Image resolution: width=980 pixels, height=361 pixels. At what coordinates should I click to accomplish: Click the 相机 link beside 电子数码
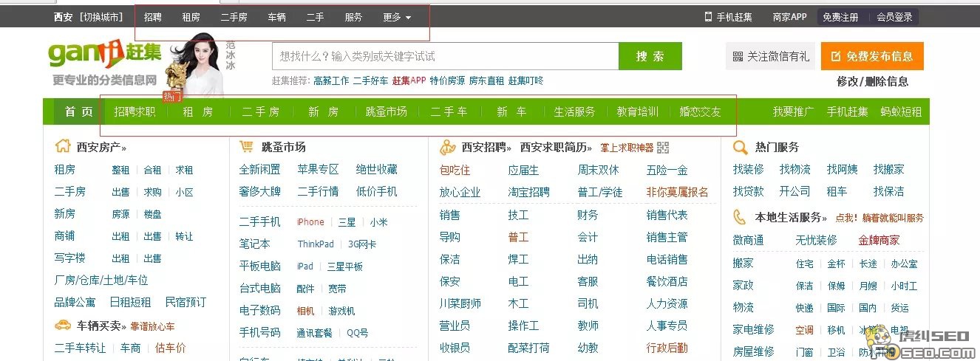[306, 311]
